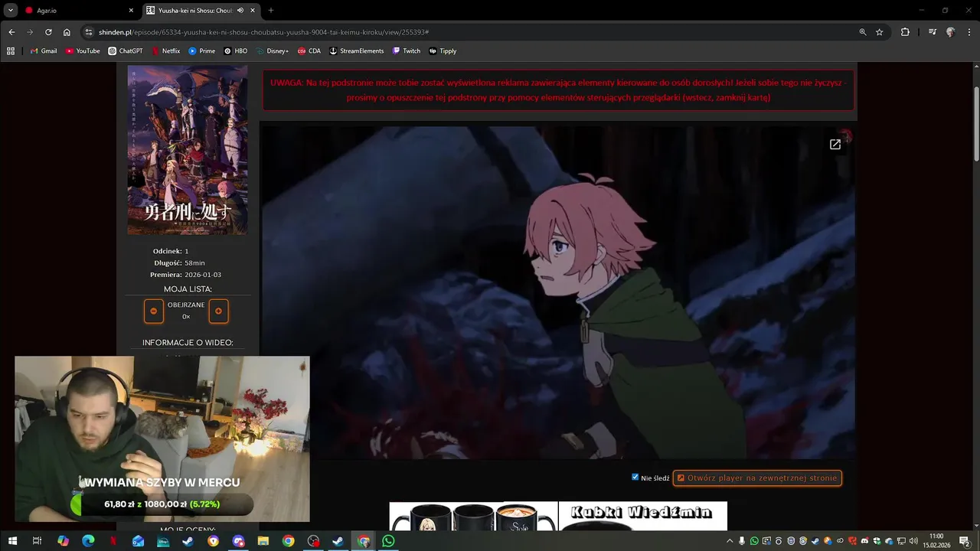Viewport: 980px width, 551px height.
Task: Open the Prime bookmark
Action: pos(202,51)
